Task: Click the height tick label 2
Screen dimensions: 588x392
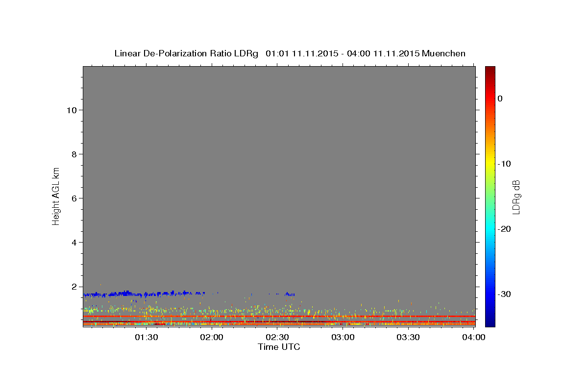Action: pos(73,287)
